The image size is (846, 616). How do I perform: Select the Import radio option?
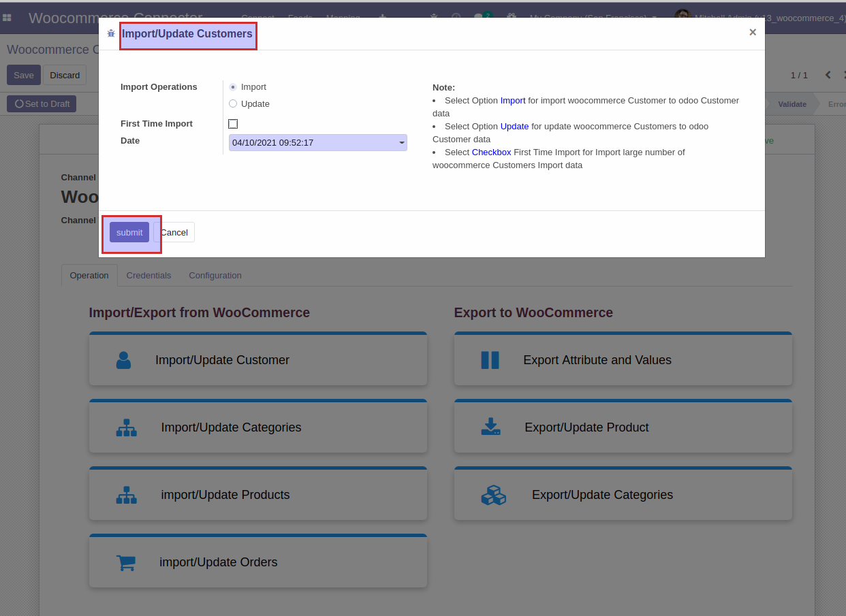click(x=233, y=87)
